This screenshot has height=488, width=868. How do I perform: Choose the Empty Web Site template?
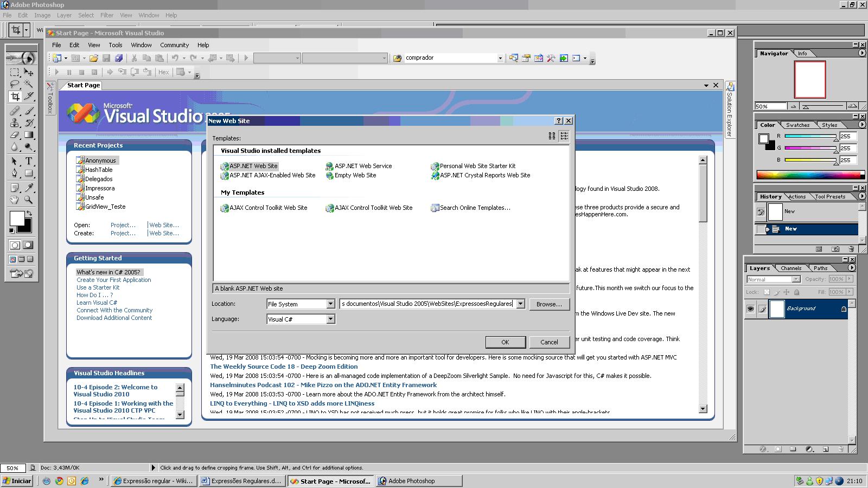(355, 175)
